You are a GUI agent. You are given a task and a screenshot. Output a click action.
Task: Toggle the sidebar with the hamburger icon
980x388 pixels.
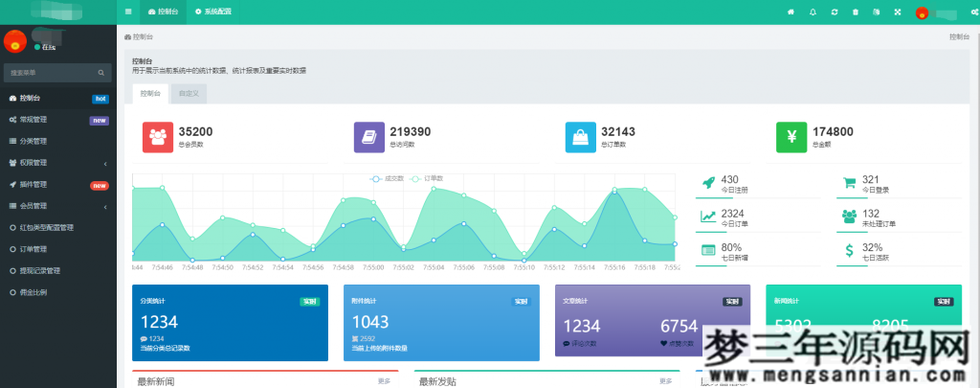[x=129, y=11]
